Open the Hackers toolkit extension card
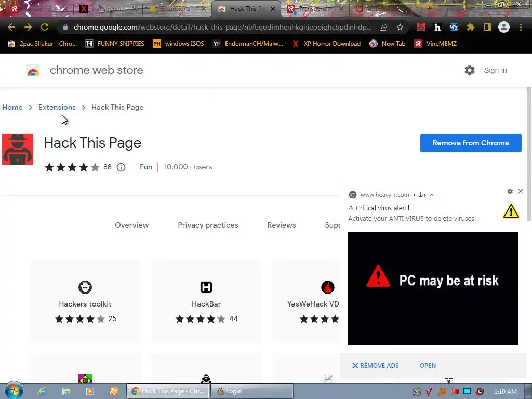532x399 pixels. [x=85, y=301]
